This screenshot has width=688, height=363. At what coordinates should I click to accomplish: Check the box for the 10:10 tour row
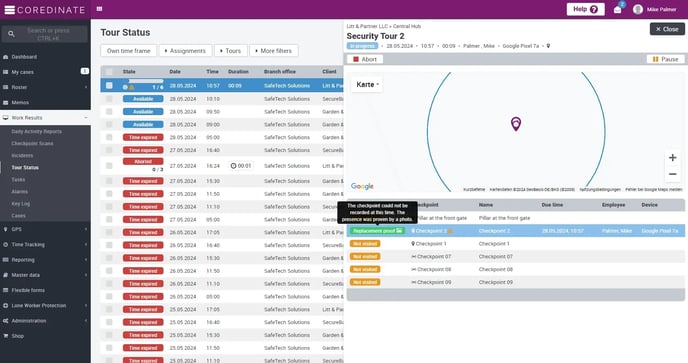tap(109, 99)
